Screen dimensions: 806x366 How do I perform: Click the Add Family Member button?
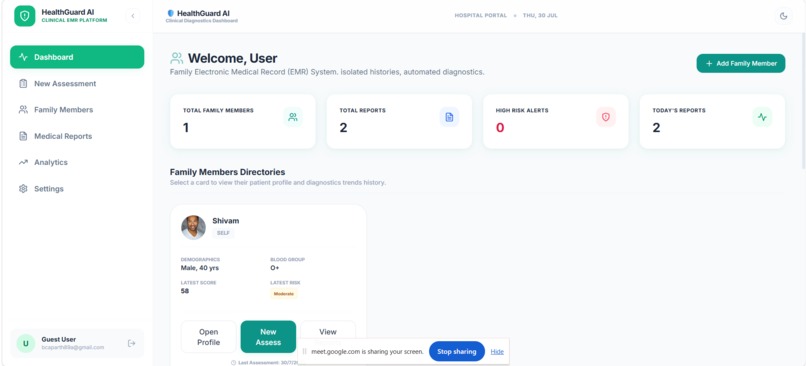coord(741,63)
